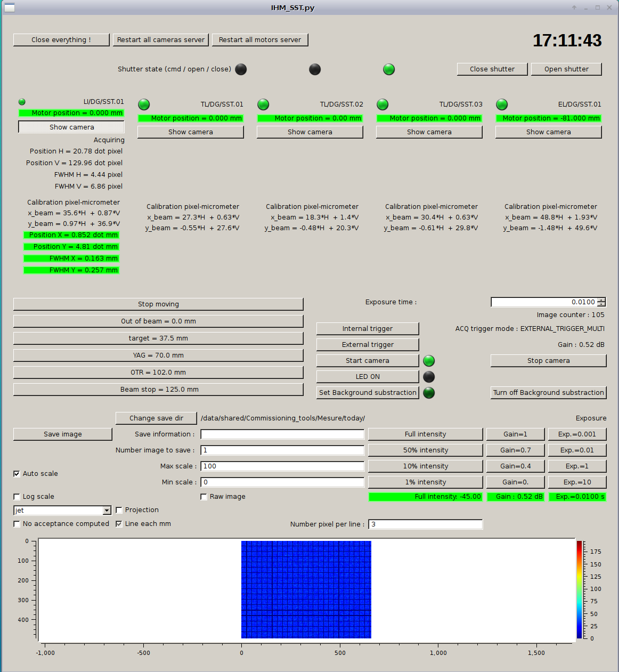The height and width of the screenshot is (672, 619).
Task: Click the shutter 'close' state indicator LED
Action: 389,69
